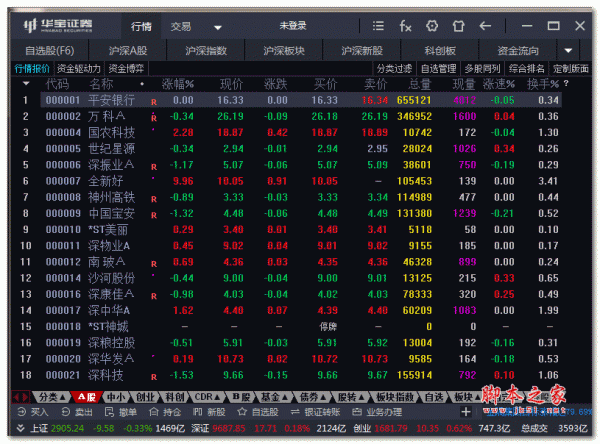This screenshot has height=444, width=600.
Task: Click the question mark in column header
Action: [566, 83]
